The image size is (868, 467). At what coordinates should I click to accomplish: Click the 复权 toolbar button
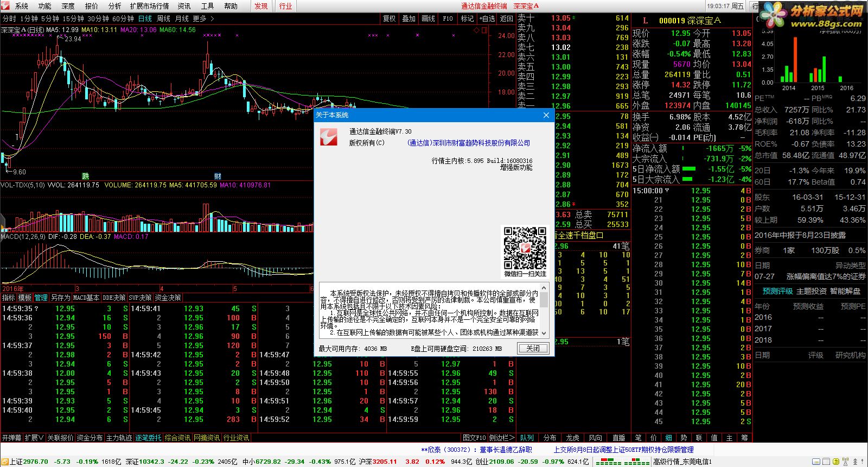pyautogui.click(x=389, y=18)
